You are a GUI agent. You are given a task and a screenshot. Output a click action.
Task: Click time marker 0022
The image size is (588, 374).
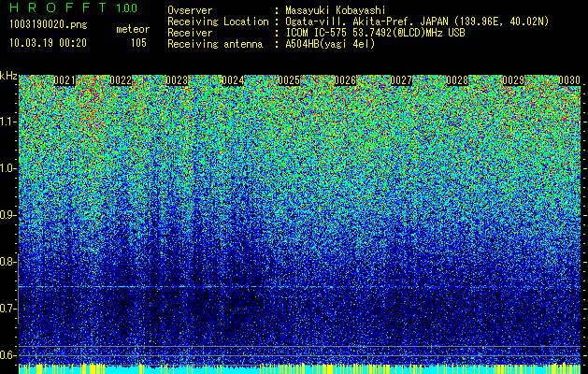121,80
